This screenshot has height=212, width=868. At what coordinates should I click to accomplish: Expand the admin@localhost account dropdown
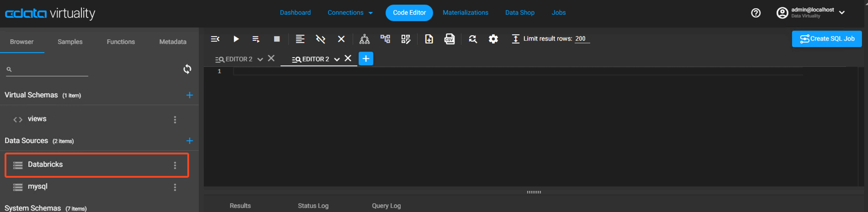(x=842, y=13)
